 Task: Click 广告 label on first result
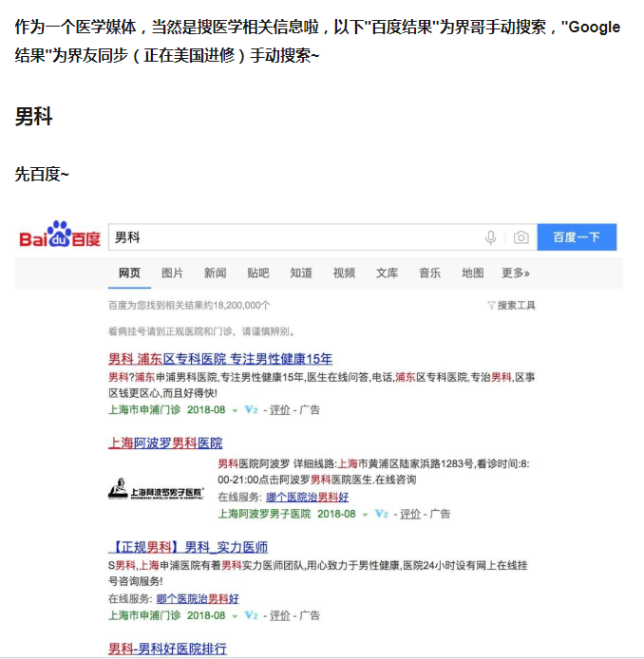click(310, 410)
